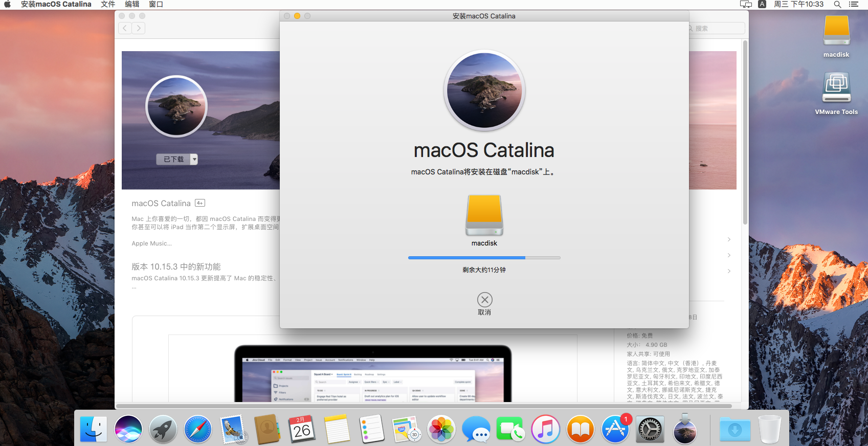Open Maps from the Dock
Screen dimensions: 868x446
coord(407,429)
